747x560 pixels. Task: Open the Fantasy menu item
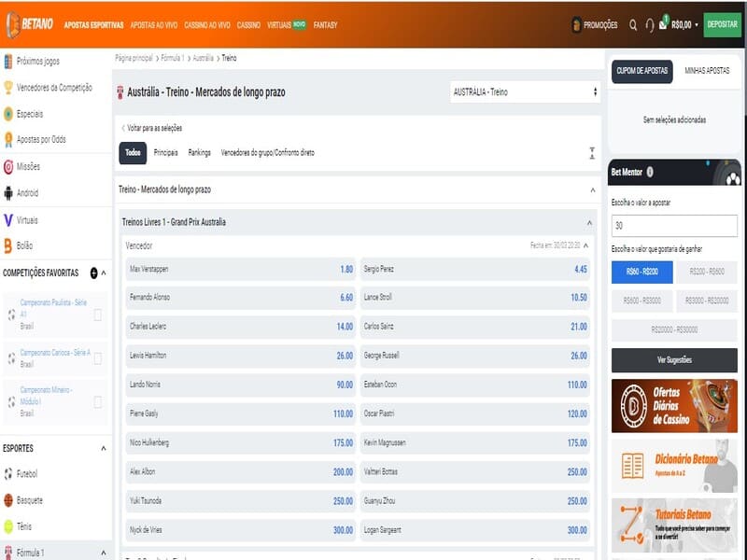tap(325, 25)
